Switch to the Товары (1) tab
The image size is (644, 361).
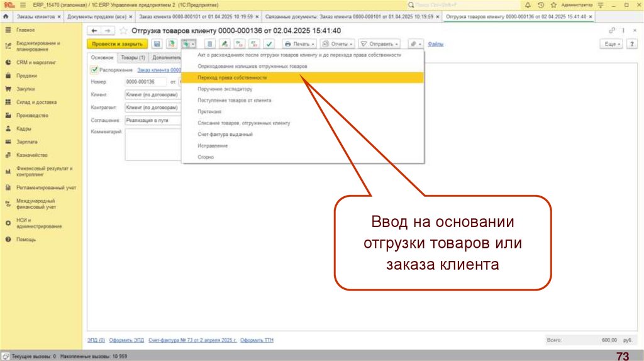pos(133,57)
